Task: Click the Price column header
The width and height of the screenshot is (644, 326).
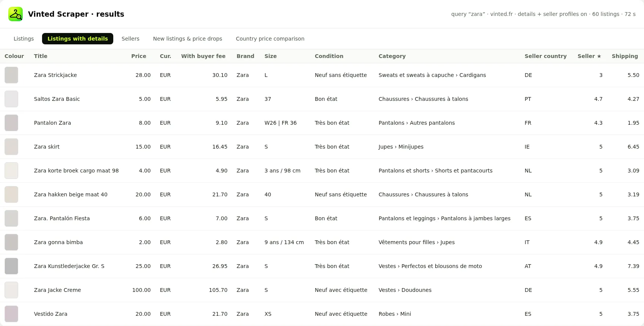Action: click(x=139, y=56)
